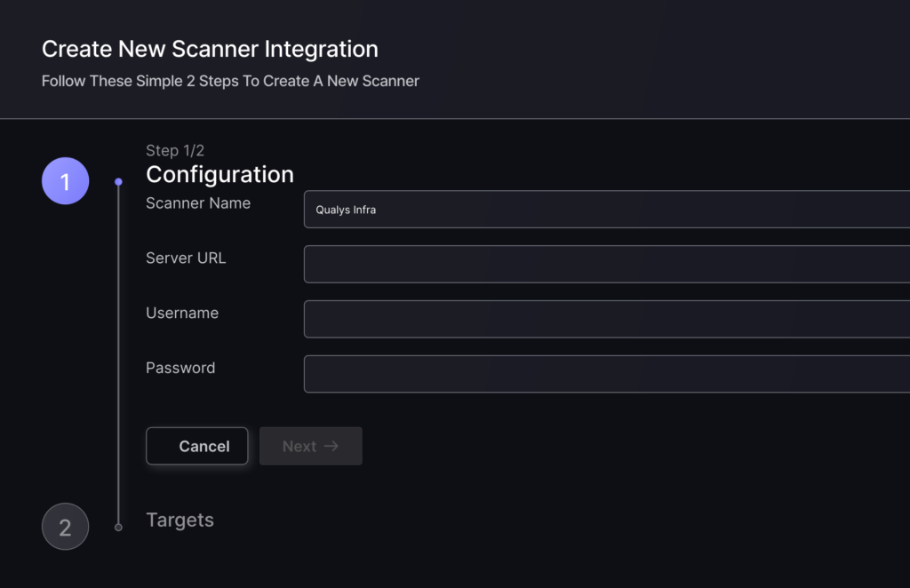The image size is (910, 588).
Task: Click the 'Password' field label
Action: [180, 368]
